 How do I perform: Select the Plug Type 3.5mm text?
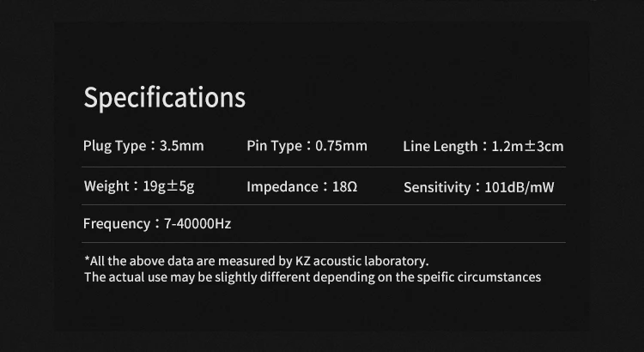[x=143, y=146]
